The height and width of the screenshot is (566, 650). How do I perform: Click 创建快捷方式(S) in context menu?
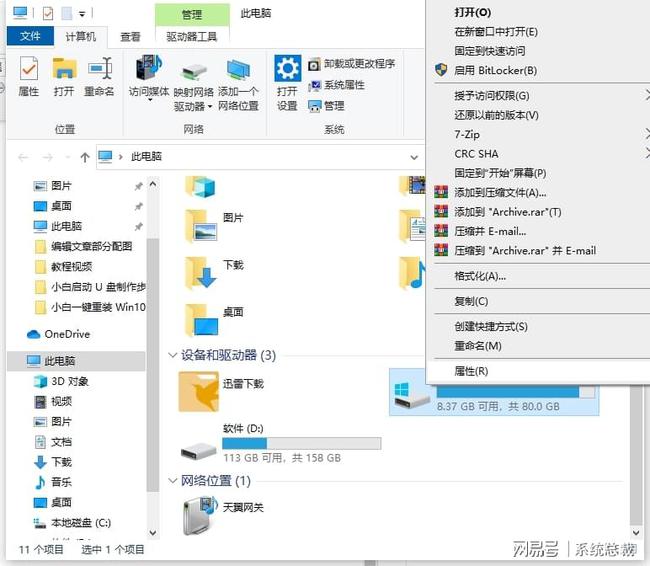[x=491, y=327]
